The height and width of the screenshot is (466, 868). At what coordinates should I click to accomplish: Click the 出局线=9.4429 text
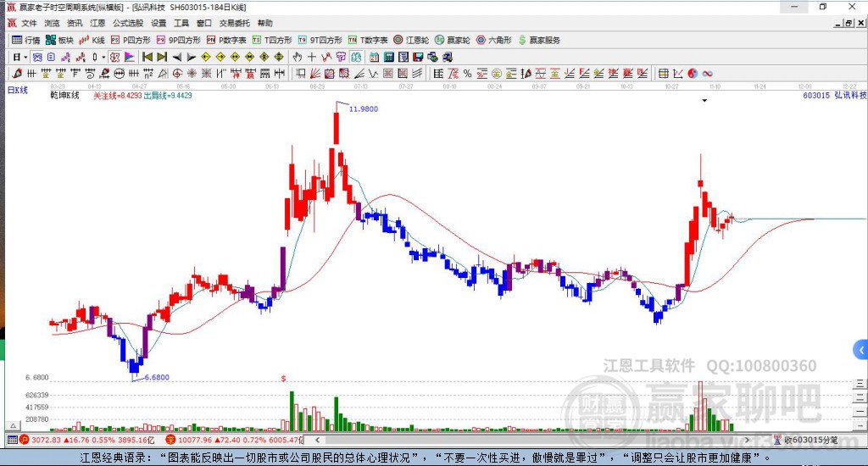[x=168, y=95]
